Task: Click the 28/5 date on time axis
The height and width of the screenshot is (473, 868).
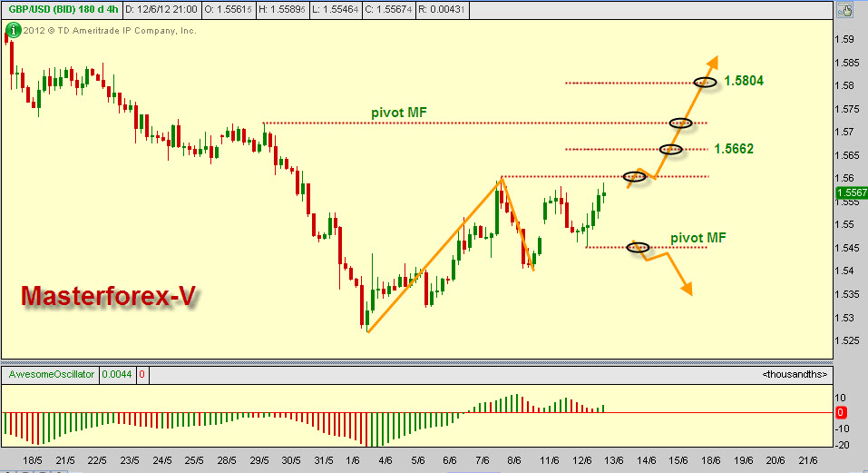Action: 227,460
